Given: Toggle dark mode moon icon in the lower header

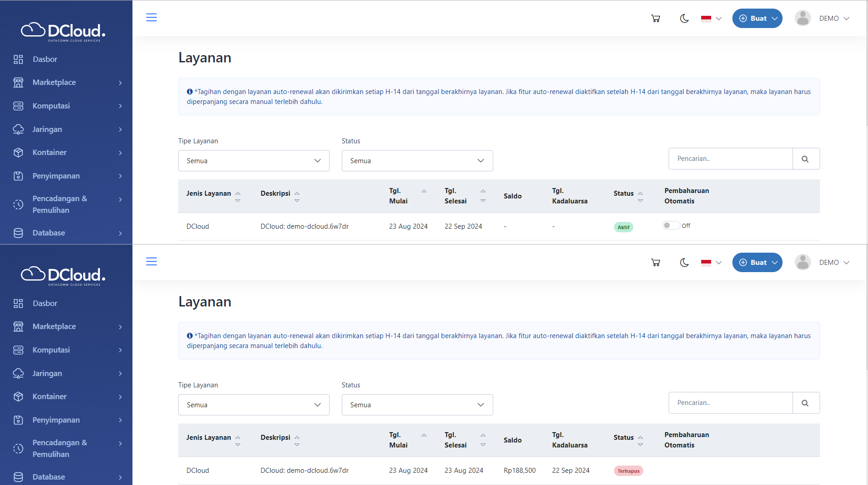Looking at the screenshot, I should 684,263.
